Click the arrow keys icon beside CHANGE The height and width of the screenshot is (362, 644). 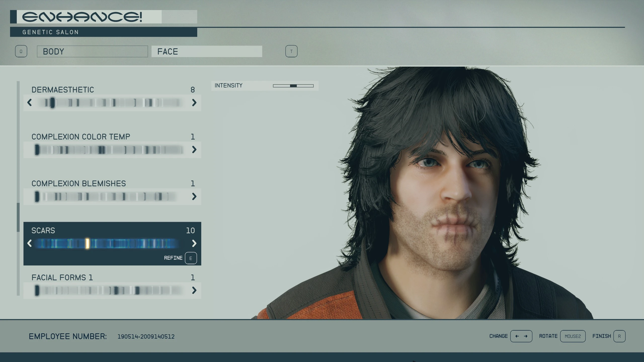tap(521, 336)
